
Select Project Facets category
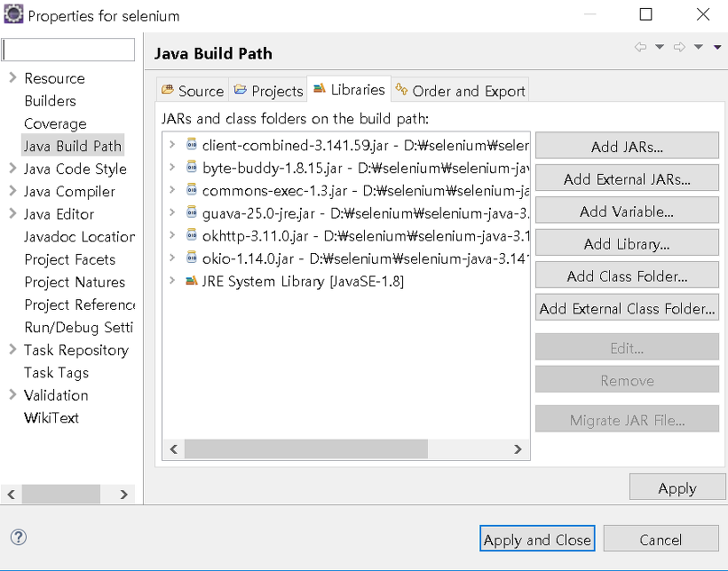click(x=69, y=259)
